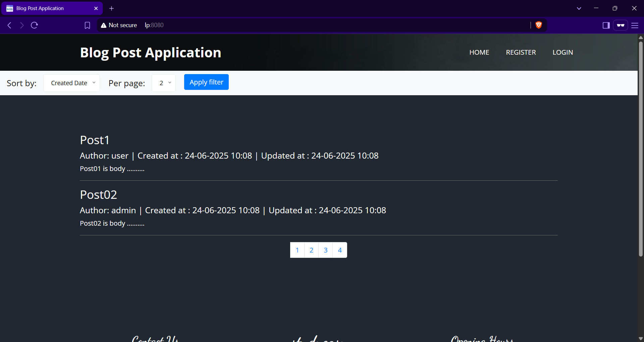Click the scrollbar down arrow
Screen dimensions: 644x342
coord(641,339)
